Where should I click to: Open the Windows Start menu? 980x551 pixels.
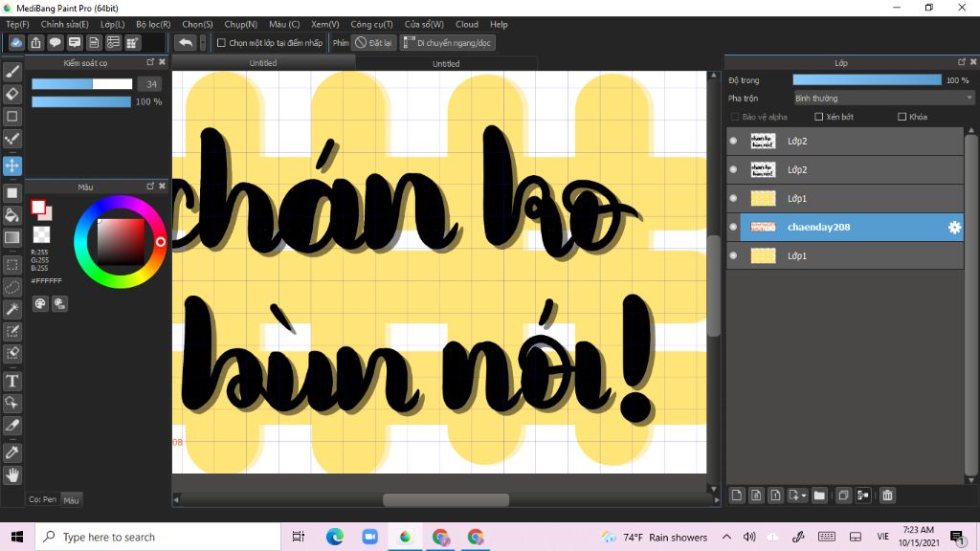point(17,537)
